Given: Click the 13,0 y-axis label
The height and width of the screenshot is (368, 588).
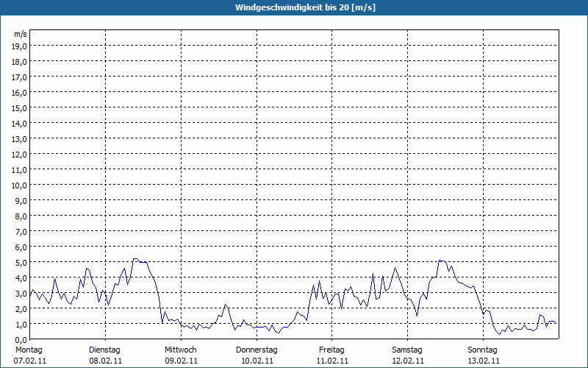Looking at the screenshot, I should click(19, 139).
